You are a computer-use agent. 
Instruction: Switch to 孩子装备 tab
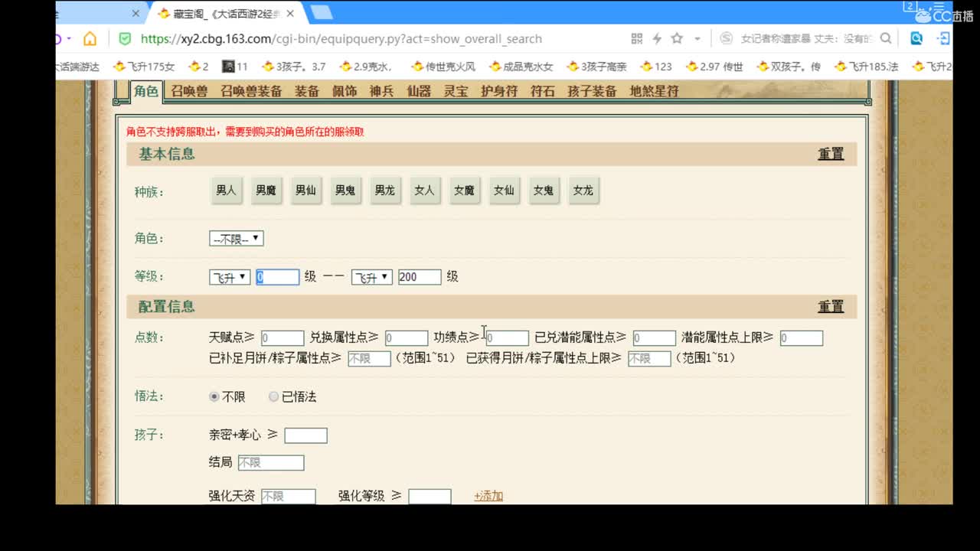click(592, 91)
